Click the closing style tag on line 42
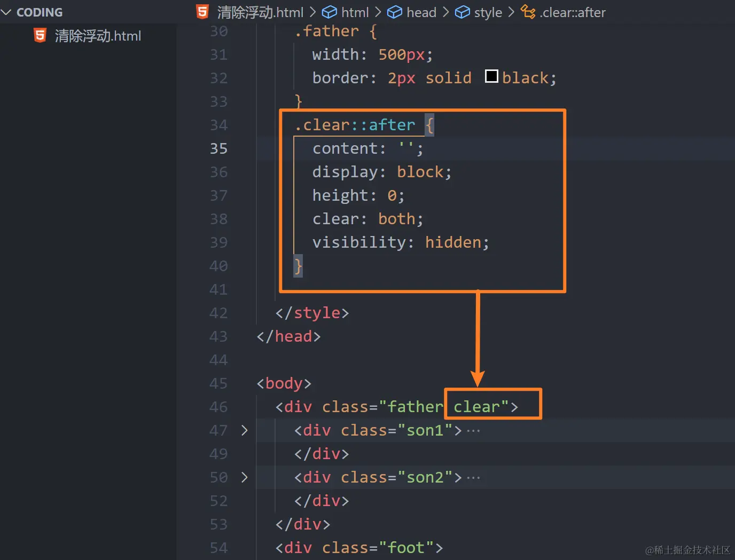Viewport: 735px width, 560px height. tap(312, 313)
